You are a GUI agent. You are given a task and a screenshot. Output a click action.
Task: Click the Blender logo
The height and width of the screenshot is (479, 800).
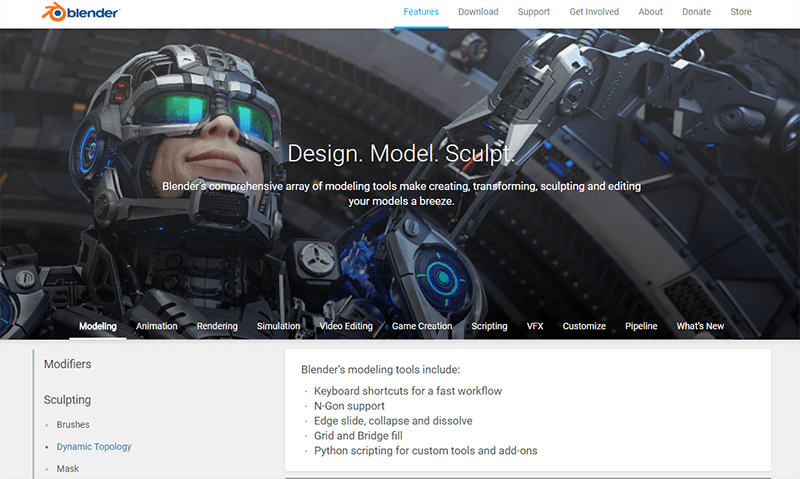point(81,12)
